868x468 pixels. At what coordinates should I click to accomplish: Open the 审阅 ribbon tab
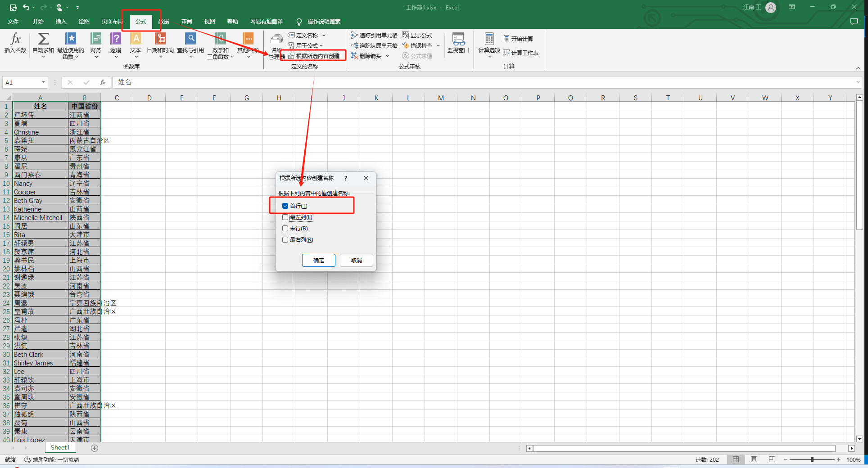187,22
